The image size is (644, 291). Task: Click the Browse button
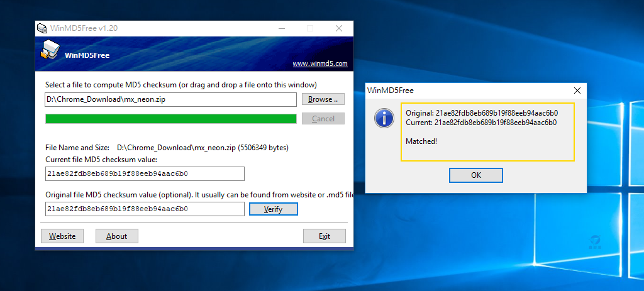click(323, 99)
